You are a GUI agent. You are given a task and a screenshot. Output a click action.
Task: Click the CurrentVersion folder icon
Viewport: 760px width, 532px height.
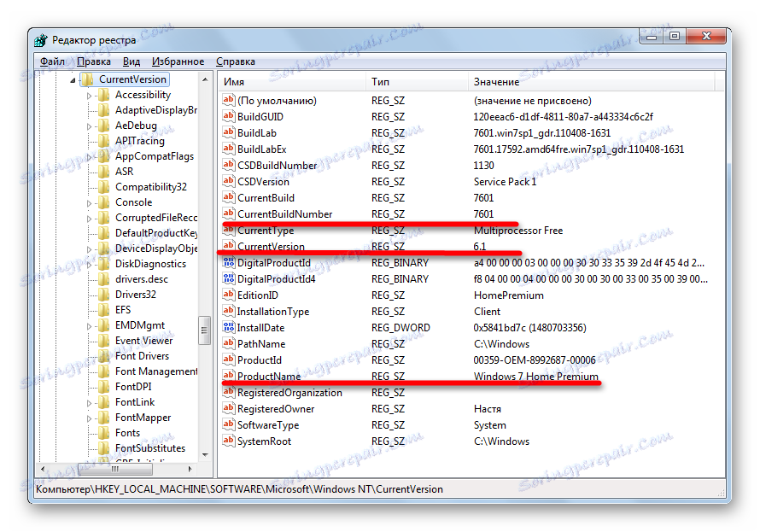click(x=87, y=79)
